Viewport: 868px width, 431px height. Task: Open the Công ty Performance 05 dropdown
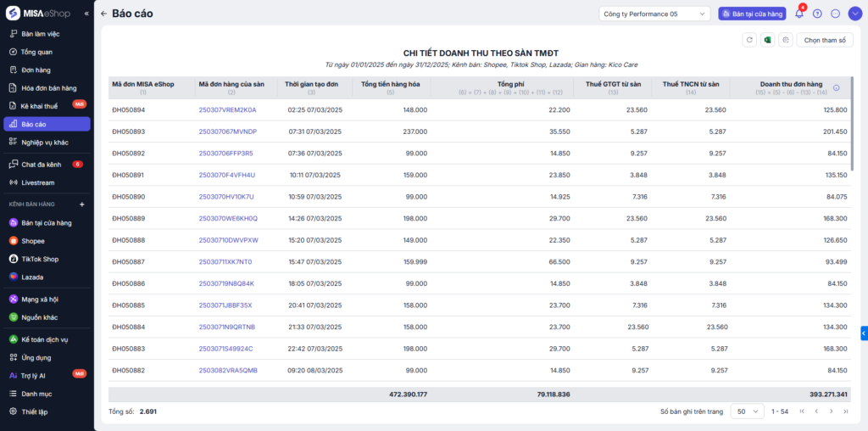click(x=654, y=14)
